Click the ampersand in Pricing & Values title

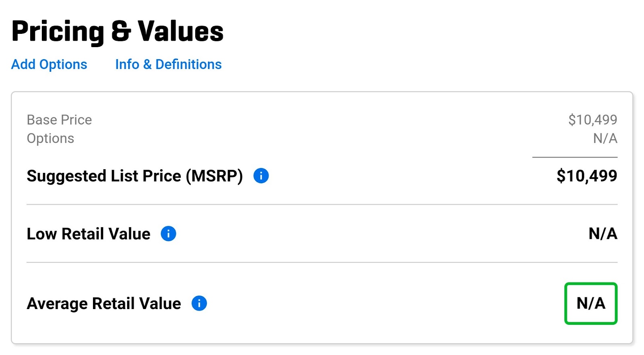[x=121, y=31]
